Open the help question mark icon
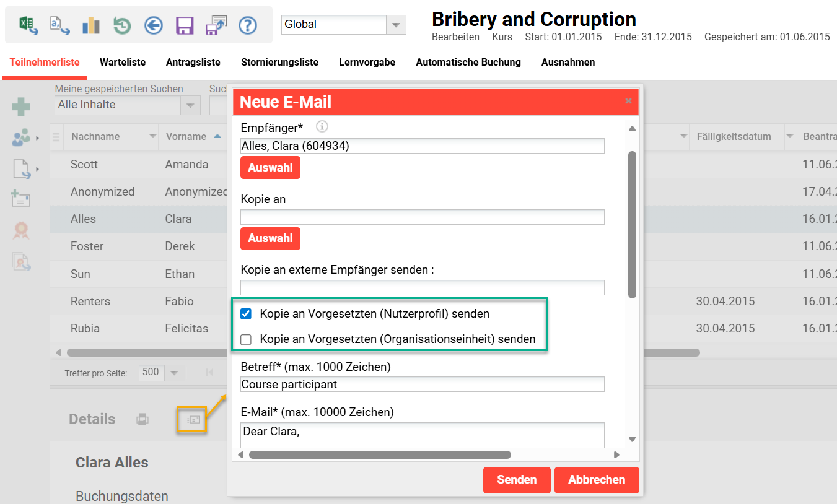 248,25
